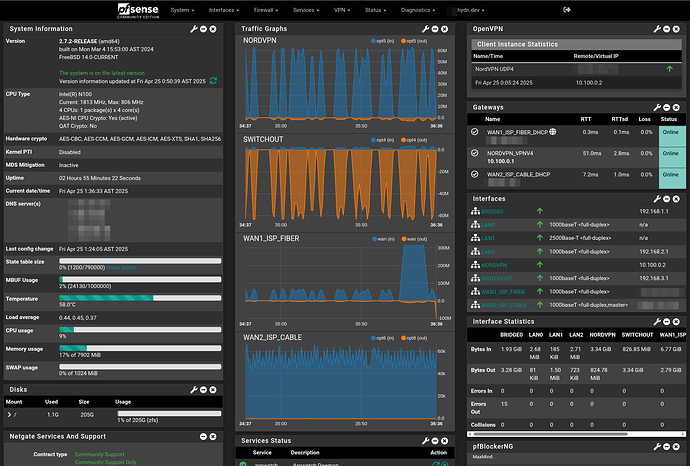Click the 192.168.2.1 address for LAN2

point(653,252)
